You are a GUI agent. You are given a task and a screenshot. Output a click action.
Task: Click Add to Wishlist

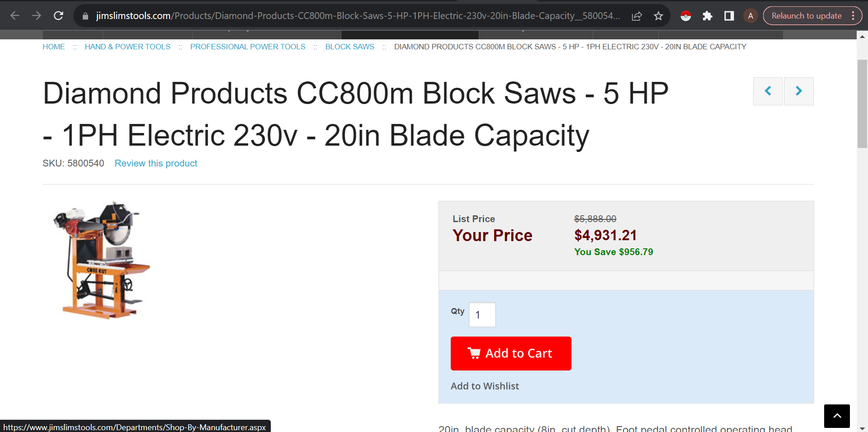point(485,386)
